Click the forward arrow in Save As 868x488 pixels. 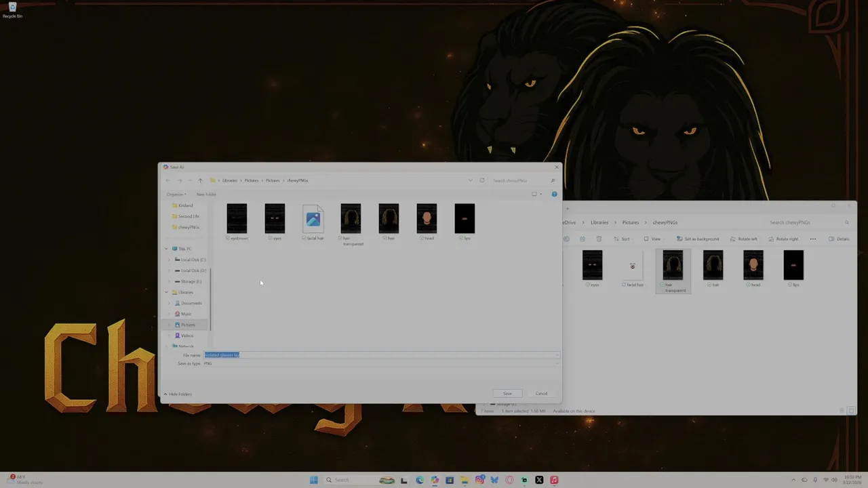pos(180,180)
